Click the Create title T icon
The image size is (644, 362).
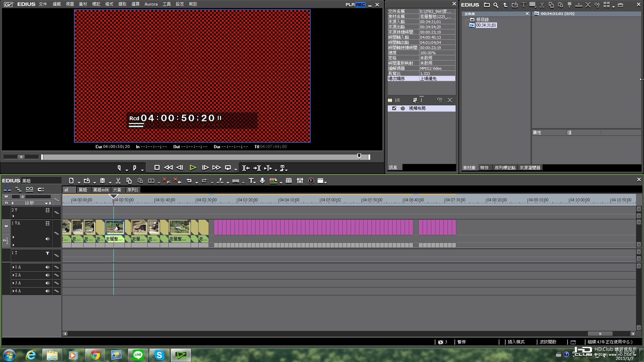251,181
